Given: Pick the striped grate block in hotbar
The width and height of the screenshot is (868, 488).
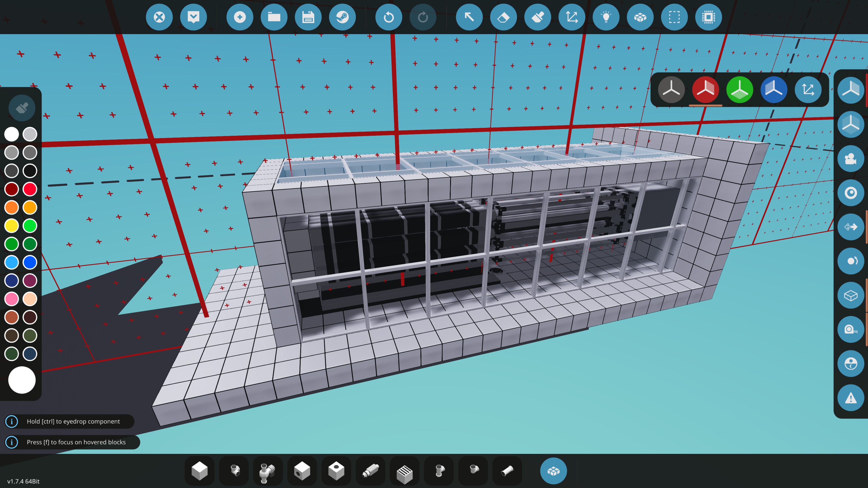Looking at the screenshot, I should point(404,471).
